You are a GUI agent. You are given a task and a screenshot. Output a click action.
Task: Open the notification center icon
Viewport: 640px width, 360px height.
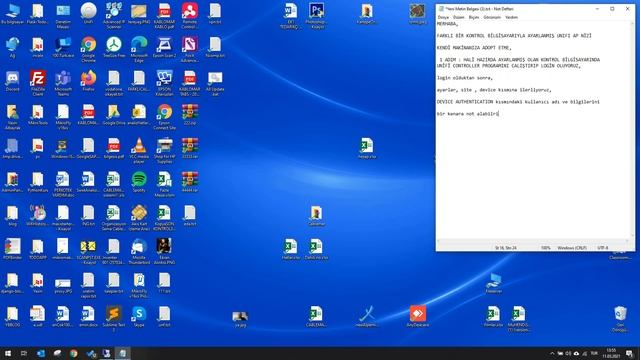[629, 353]
